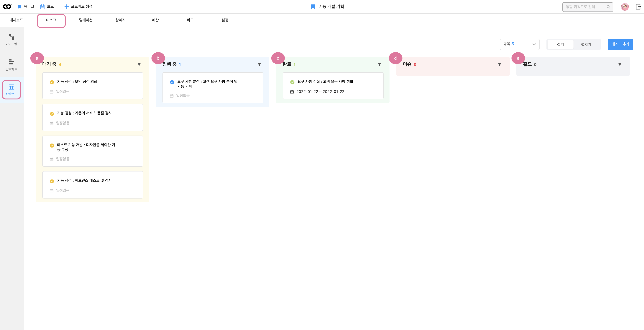The height and width of the screenshot is (330, 644).
Task: Open the 예산 tab
Action: tap(155, 20)
